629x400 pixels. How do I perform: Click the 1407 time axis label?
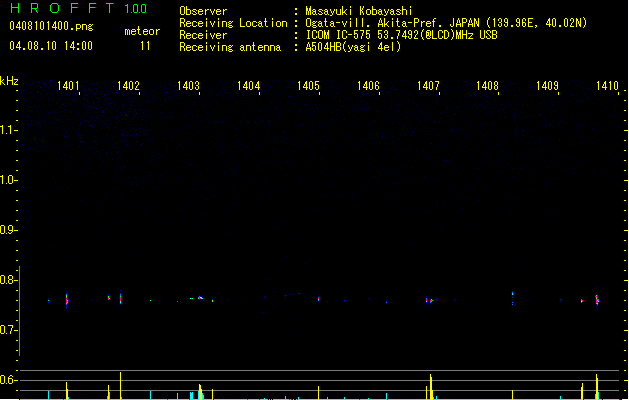[428, 86]
